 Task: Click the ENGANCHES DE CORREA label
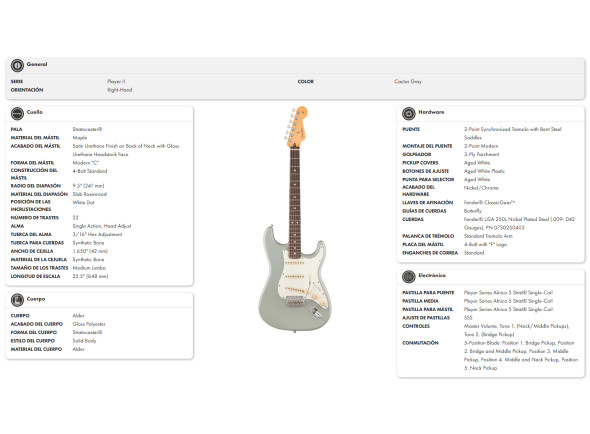click(x=430, y=253)
